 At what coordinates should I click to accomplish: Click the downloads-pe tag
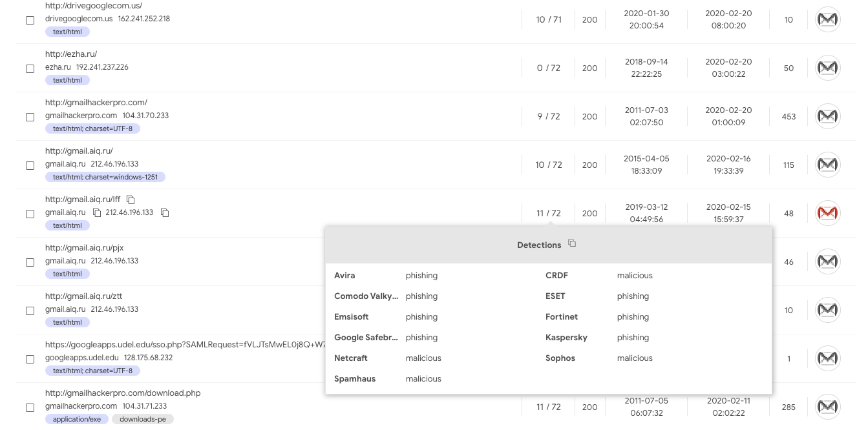pyautogui.click(x=143, y=419)
